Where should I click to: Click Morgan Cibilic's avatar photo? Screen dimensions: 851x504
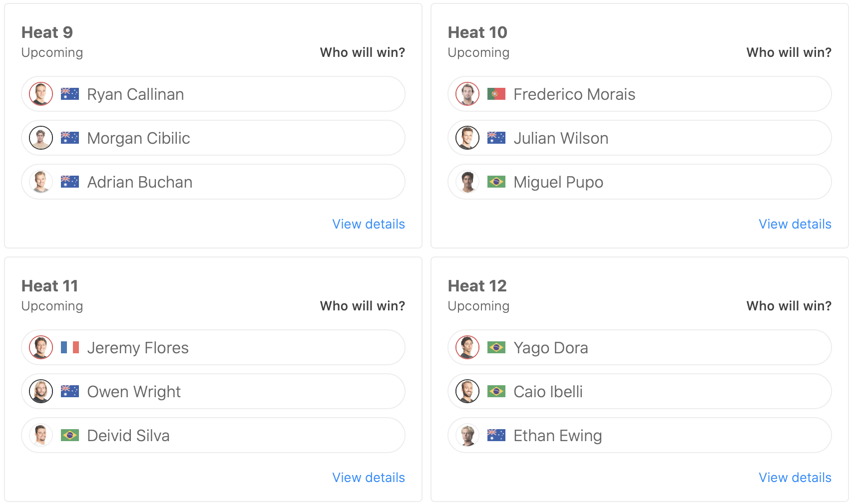point(41,138)
